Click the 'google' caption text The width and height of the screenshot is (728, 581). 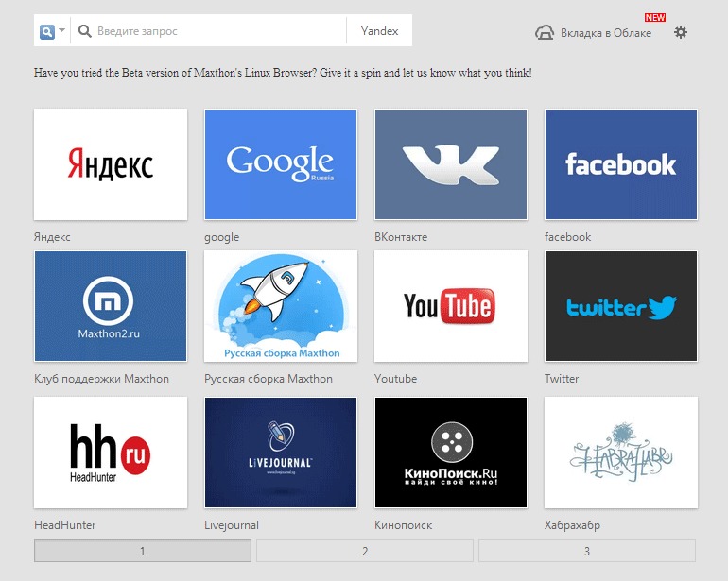point(221,237)
